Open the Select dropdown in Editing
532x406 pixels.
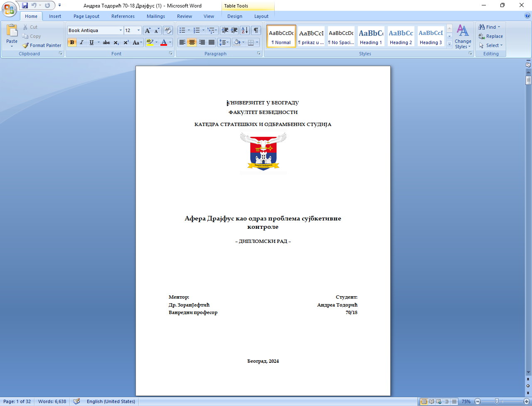pos(491,45)
